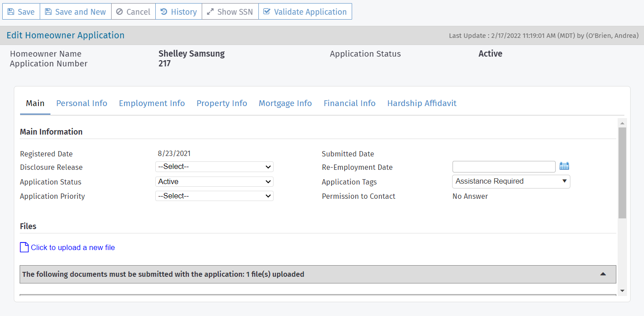Image resolution: width=644 pixels, height=316 pixels.
Task: Click the Save button in toolbar
Action: 21,12
